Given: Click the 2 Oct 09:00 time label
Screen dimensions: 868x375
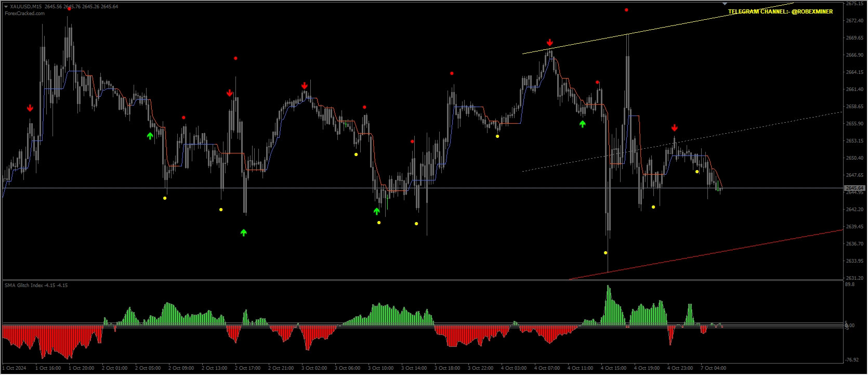Looking at the screenshot, I should pos(181,368).
